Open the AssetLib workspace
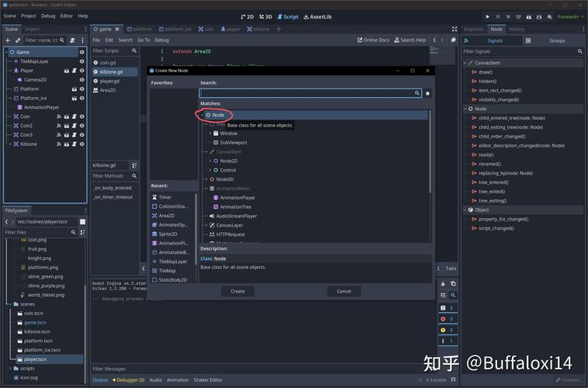Screen dimensions: 588x388 [x=317, y=16]
